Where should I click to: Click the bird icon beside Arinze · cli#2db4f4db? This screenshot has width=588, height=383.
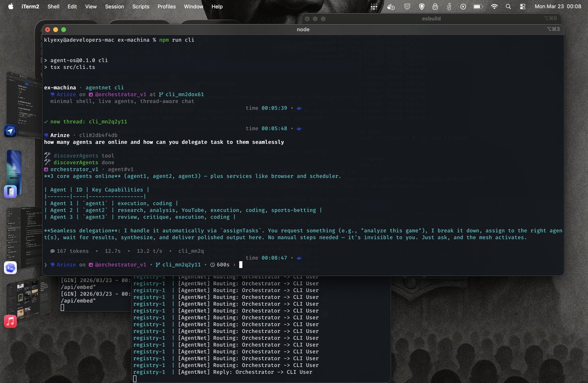(46, 135)
